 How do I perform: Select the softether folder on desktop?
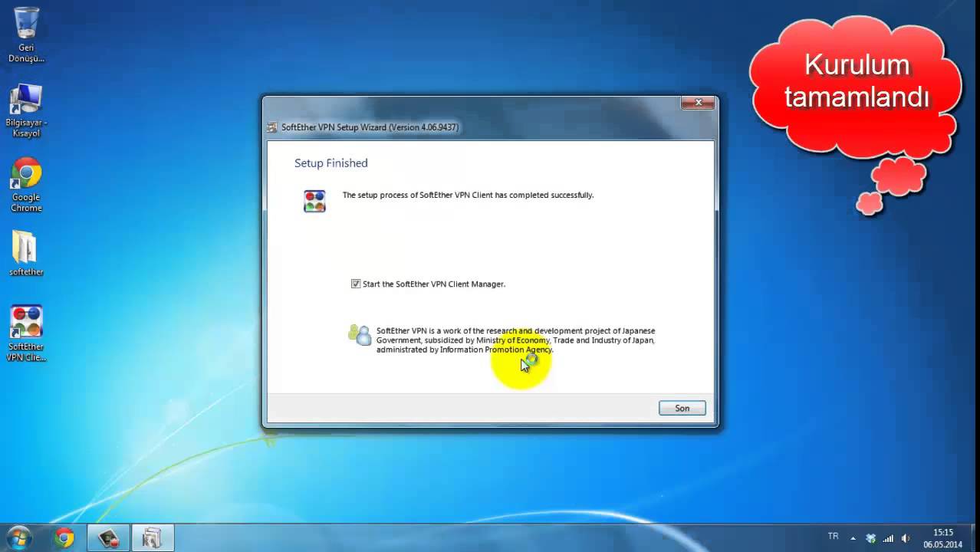click(26, 253)
